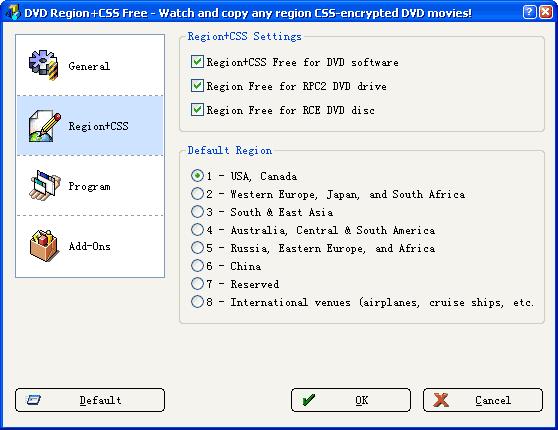Click the Default Region group label

tap(230, 150)
